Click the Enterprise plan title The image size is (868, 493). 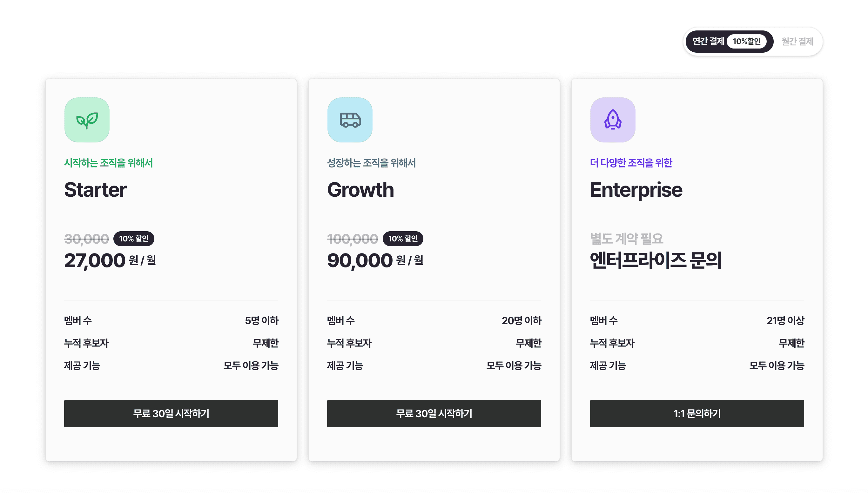coord(636,190)
